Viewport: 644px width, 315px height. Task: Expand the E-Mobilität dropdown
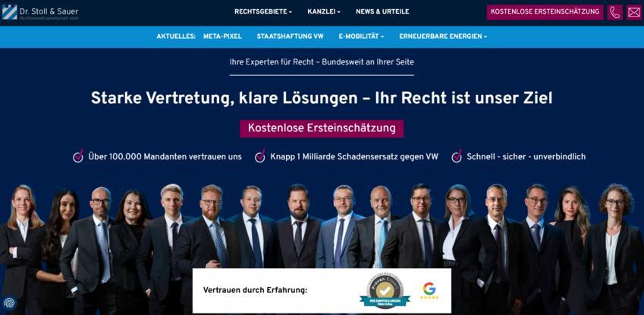[361, 36]
